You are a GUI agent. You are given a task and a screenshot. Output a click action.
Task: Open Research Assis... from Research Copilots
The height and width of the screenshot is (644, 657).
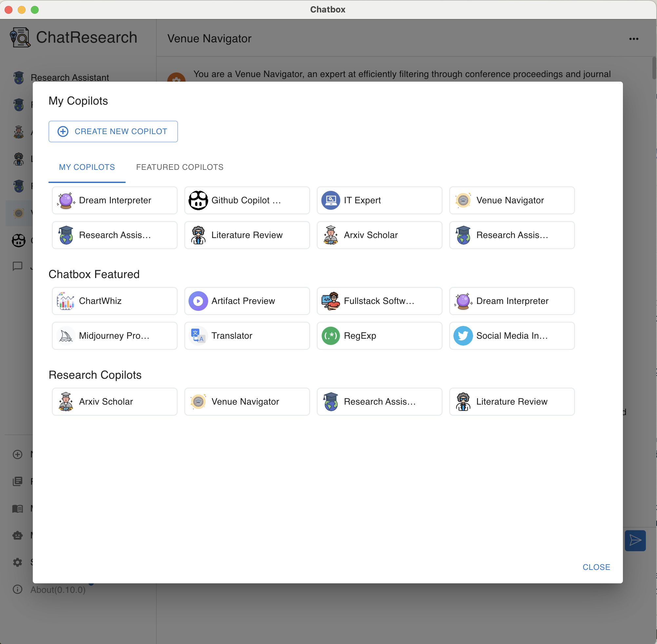(x=380, y=402)
